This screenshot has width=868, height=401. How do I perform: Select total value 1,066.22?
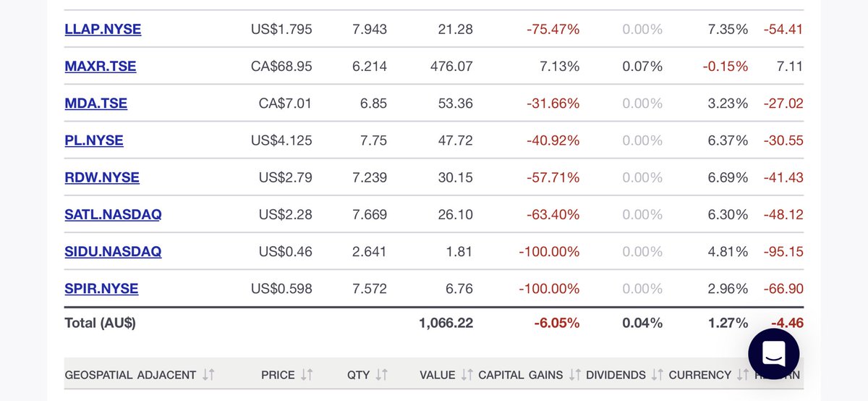446,323
